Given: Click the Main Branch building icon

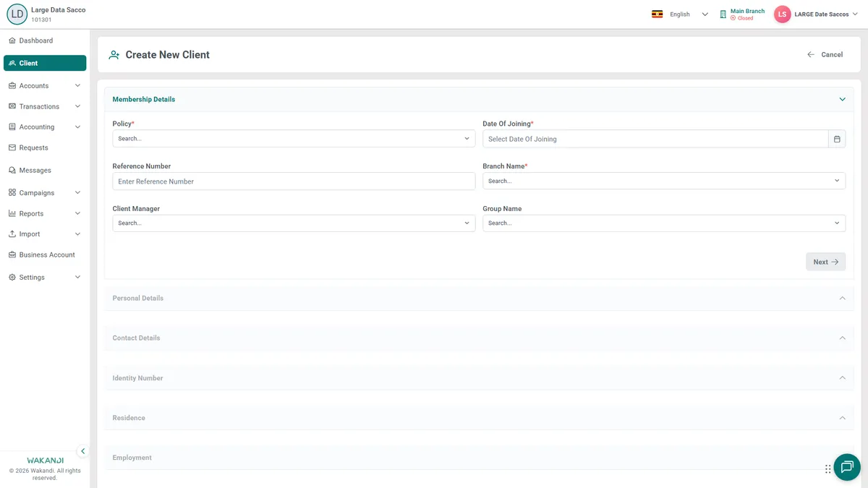Looking at the screenshot, I should pos(723,14).
